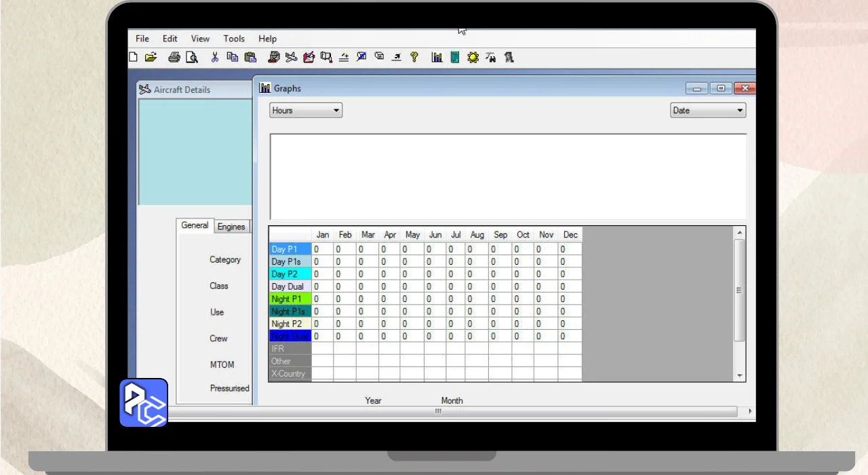This screenshot has height=475, width=868.
Task: Select the IFR row header
Action: click(290, 348)
